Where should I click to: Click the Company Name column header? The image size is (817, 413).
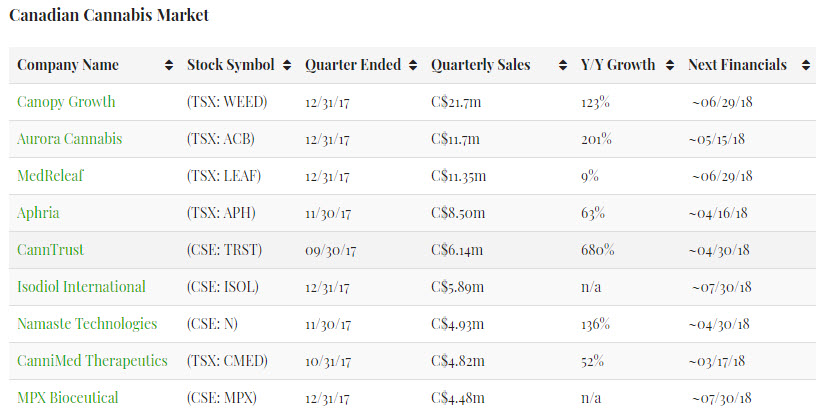click(68, 66)
